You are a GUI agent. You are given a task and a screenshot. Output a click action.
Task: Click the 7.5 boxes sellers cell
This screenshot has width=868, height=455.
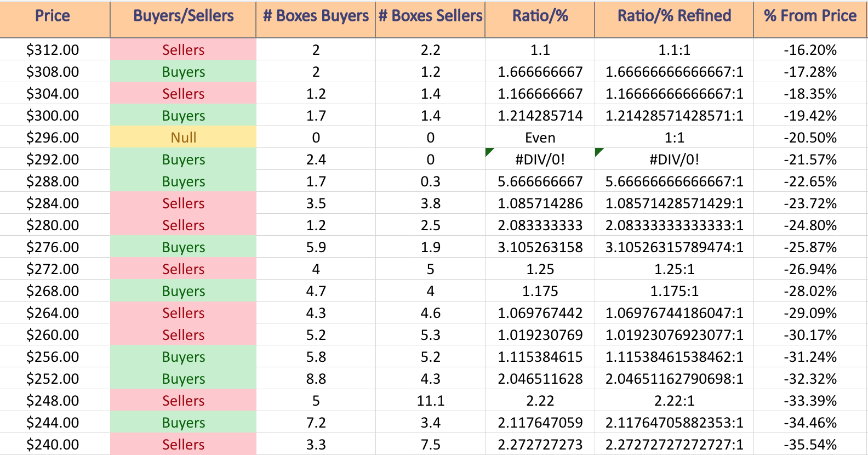coord(430,445)
